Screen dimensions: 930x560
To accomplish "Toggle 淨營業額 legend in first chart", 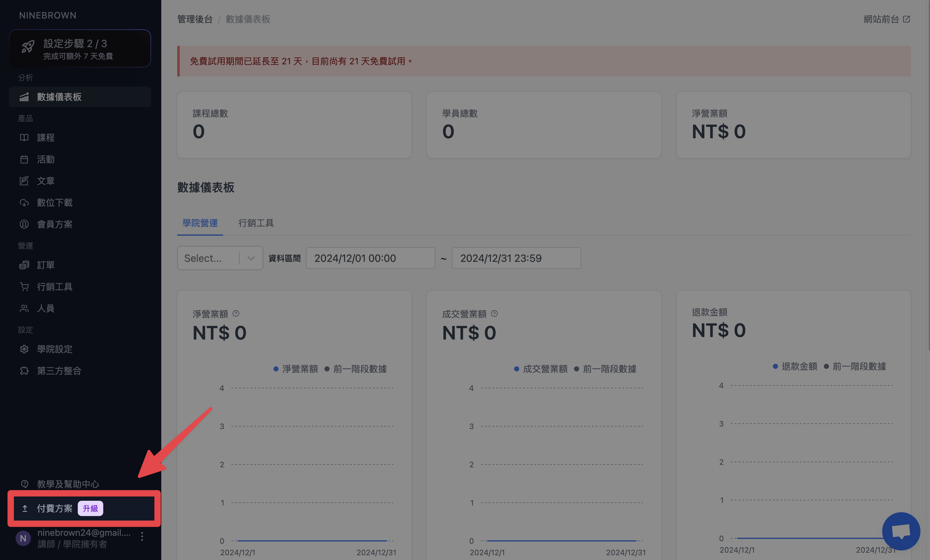I will [x=295, y=369].
